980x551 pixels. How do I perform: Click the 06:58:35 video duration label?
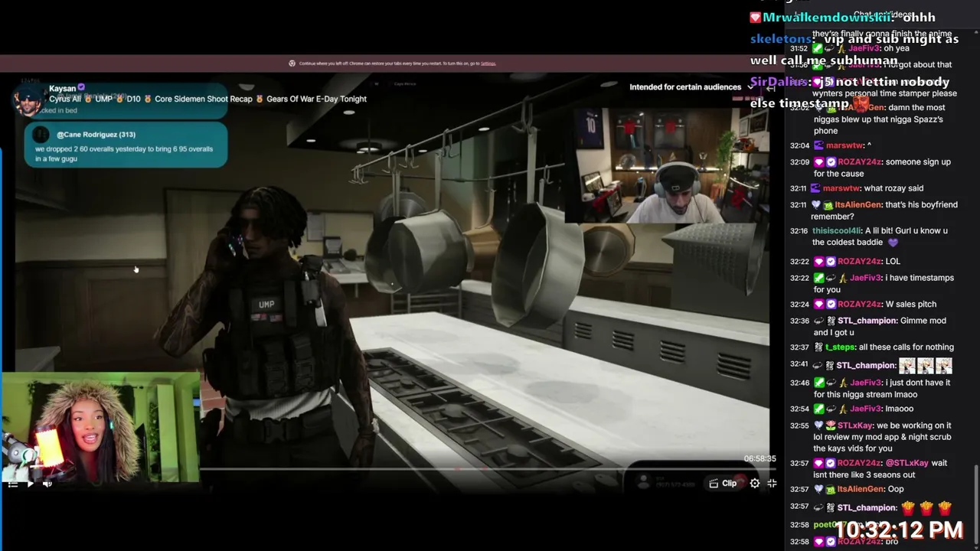[759, 458]
